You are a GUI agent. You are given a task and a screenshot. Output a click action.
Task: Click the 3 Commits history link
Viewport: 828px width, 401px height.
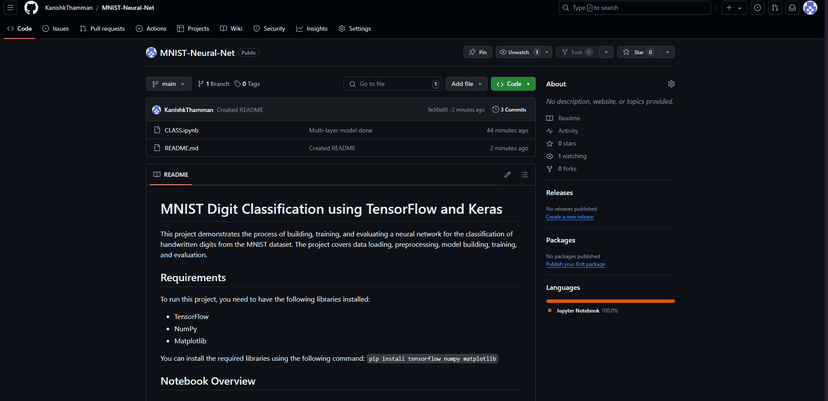[510, 110]
